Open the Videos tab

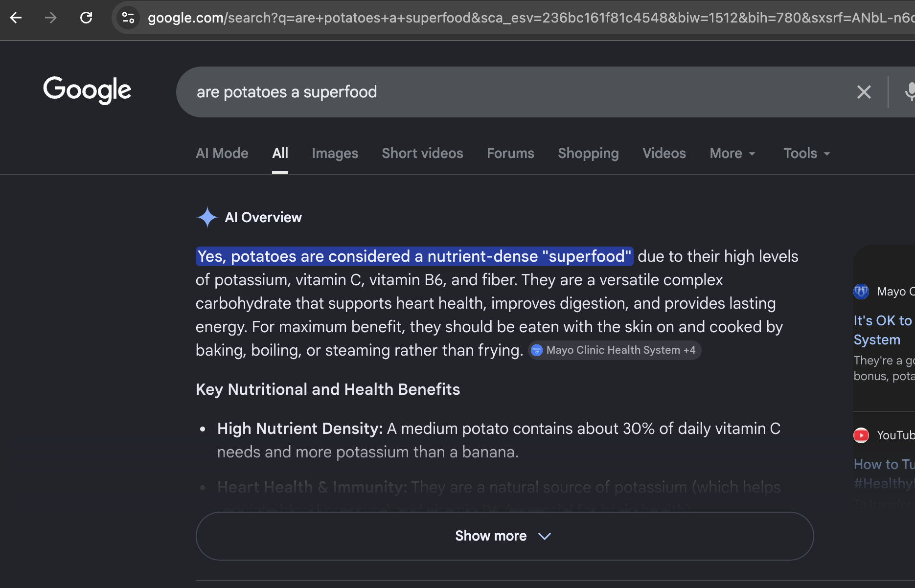point(664,154)
